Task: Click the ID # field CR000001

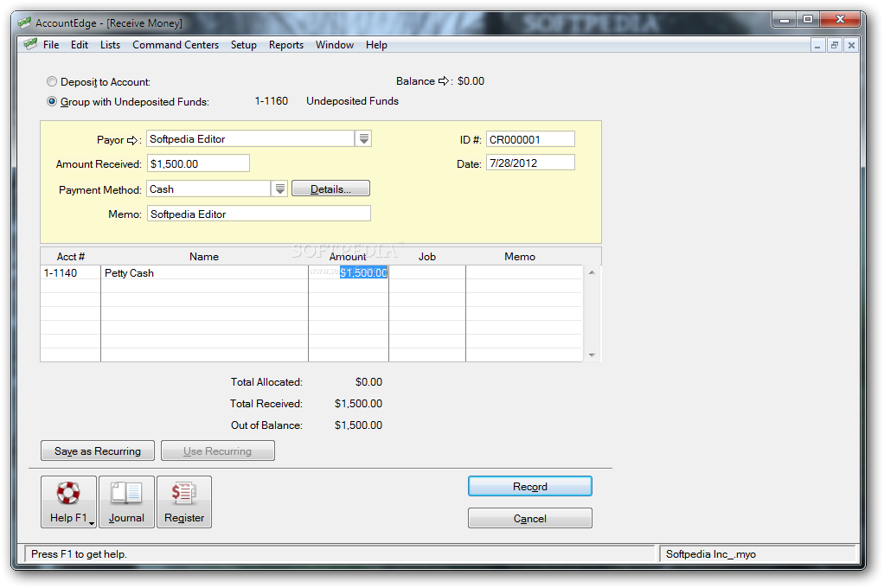Action: (x=530, y=139)
